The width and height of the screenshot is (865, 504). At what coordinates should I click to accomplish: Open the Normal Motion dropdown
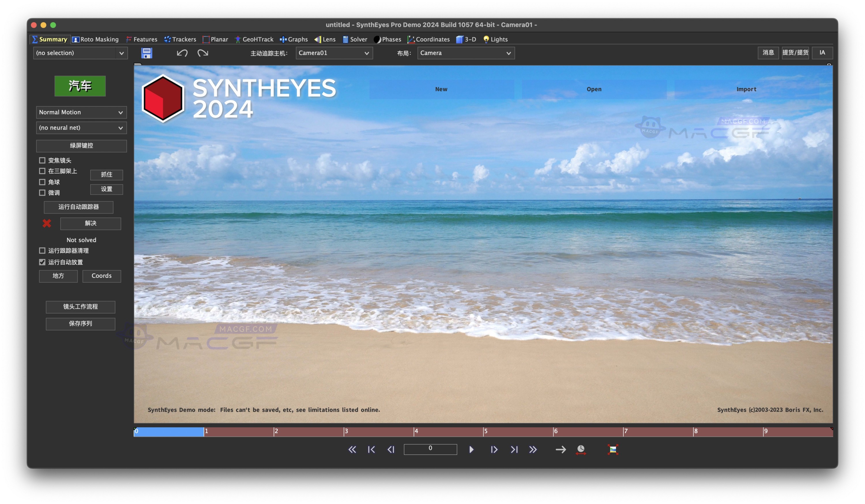click(x=81, y=112)
